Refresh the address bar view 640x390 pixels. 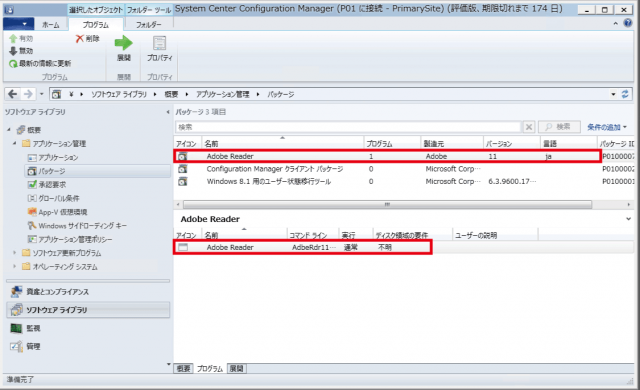625,94
